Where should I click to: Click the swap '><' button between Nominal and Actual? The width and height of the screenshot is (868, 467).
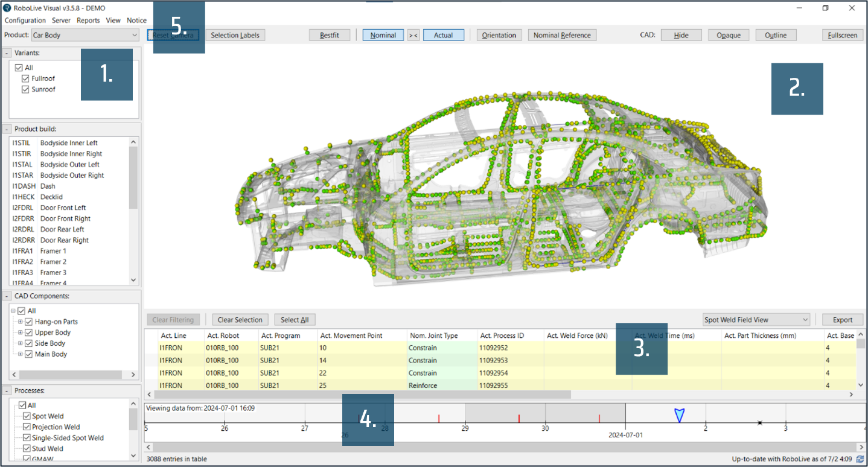[413, 35]
